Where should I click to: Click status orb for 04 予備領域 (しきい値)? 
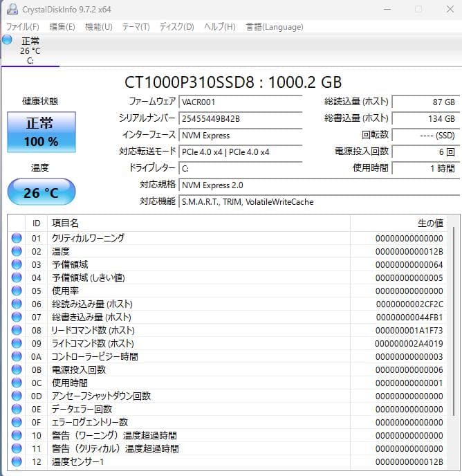coord(17,277)
